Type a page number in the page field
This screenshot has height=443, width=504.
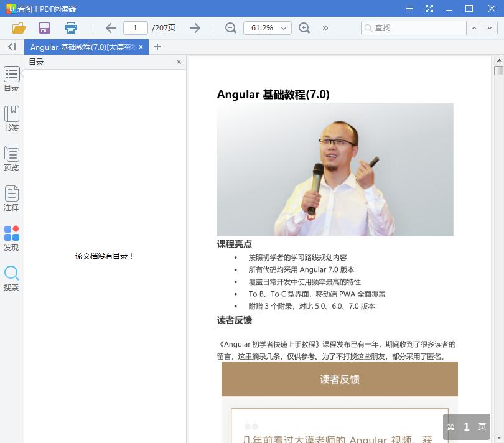[136, 28]
